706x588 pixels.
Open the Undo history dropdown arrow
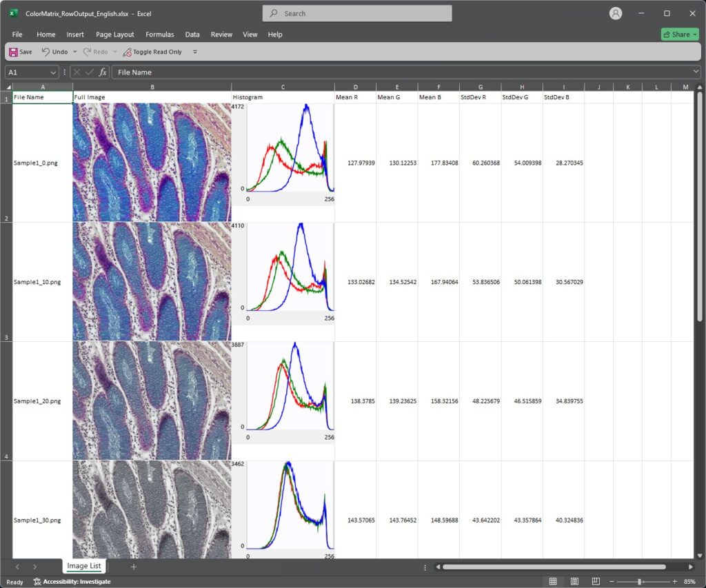click(75, 52)
